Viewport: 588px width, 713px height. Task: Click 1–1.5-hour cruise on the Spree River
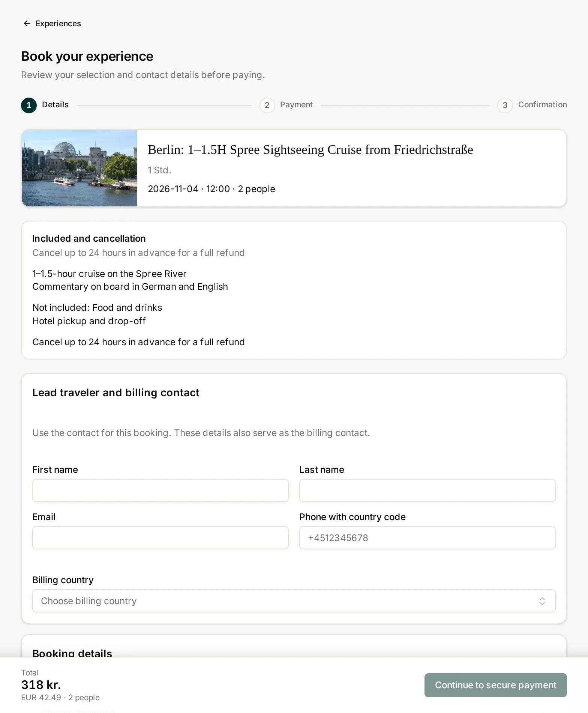pyautogui.click(x=109, y=274)
